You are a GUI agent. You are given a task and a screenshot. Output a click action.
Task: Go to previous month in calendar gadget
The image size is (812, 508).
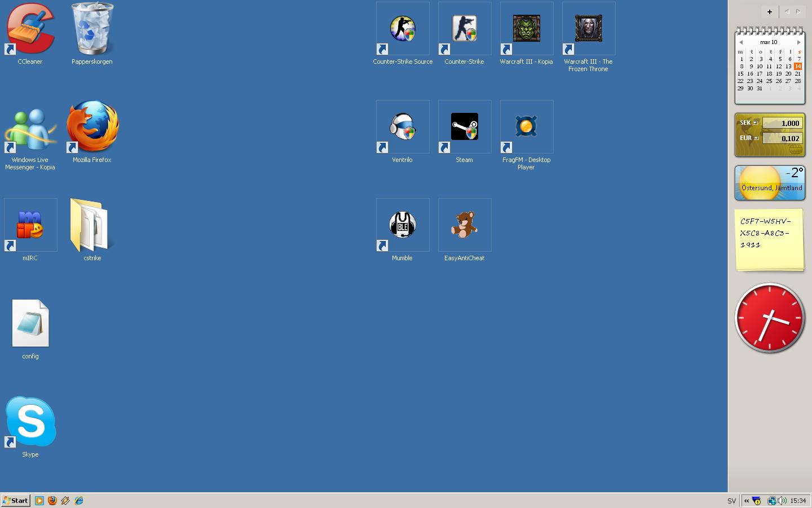tap(741, 42)
